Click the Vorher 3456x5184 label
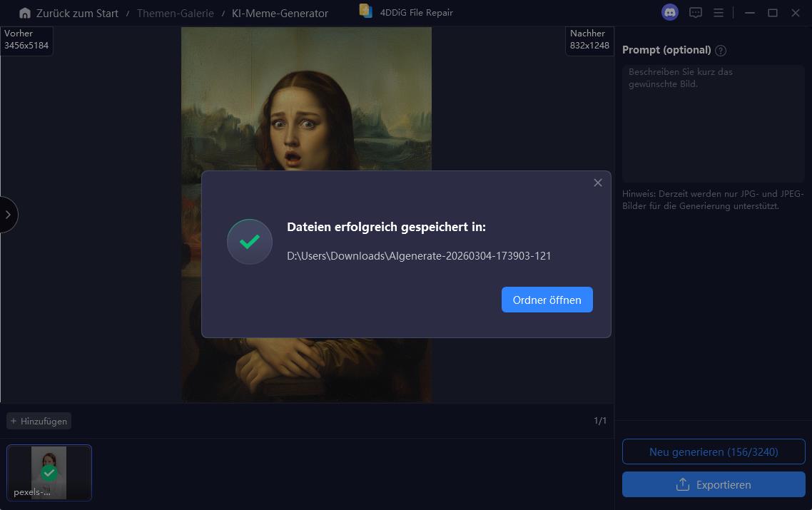 [x=26, y=39]
